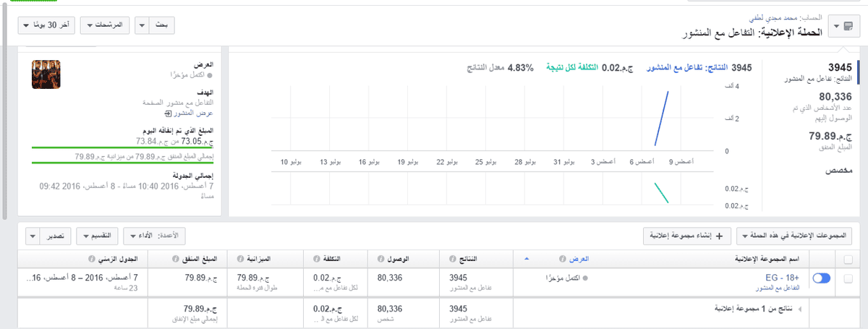Turn off the EG - 18+ ad set toggle
The image size is (868, 329).
click(822, 278)
